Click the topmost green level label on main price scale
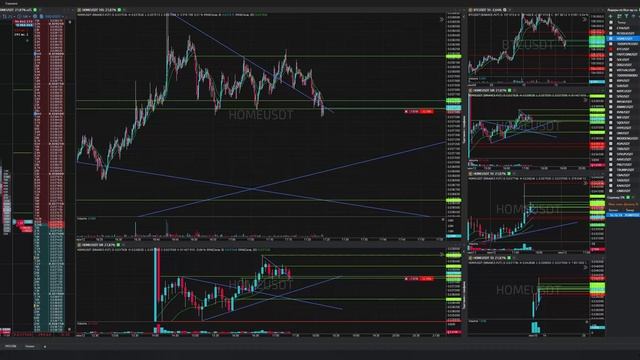This screenshot has height=360, width=640. click(453, 56)
